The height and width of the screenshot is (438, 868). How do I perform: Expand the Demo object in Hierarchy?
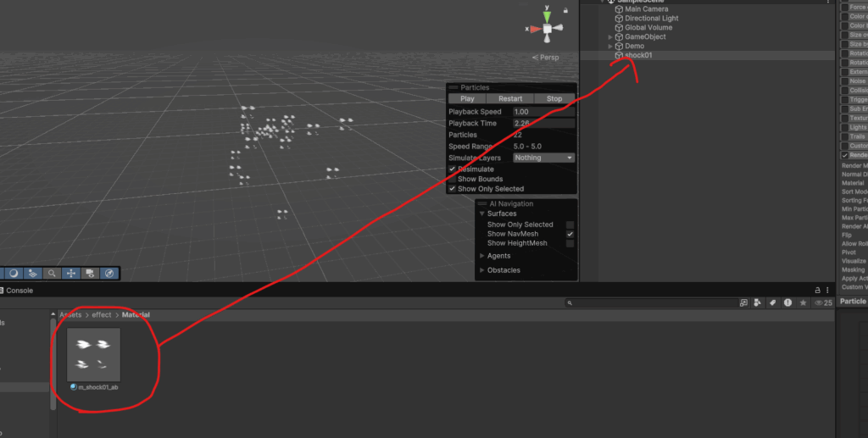click(x=610, y=46)
